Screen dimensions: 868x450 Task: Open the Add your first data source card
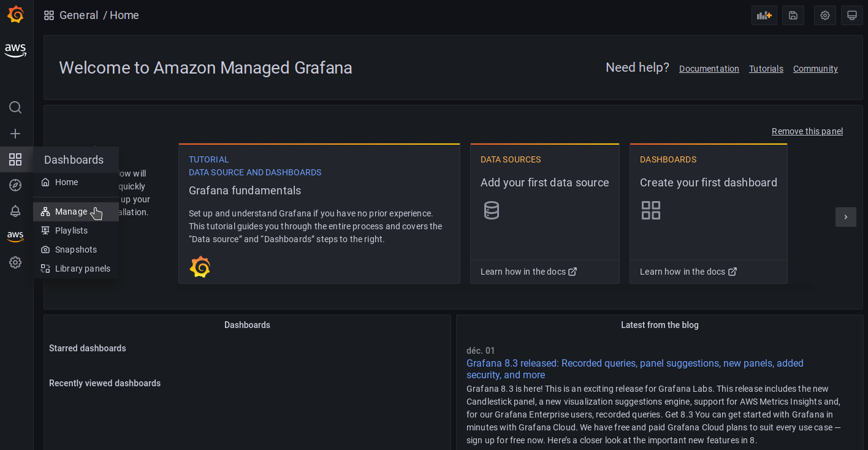[545, 213]
